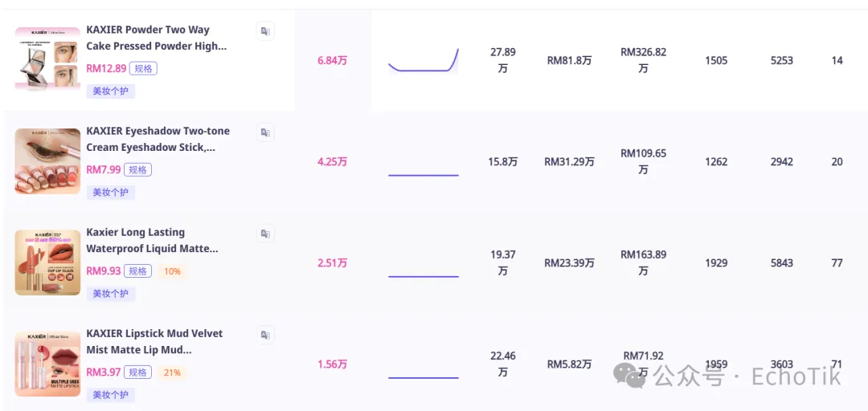Image resolution: width=868 pixels, height=411 pixels.
Task: Click sales trend sparkline for KAXIER Powder
Action: (x=423, y=61)
